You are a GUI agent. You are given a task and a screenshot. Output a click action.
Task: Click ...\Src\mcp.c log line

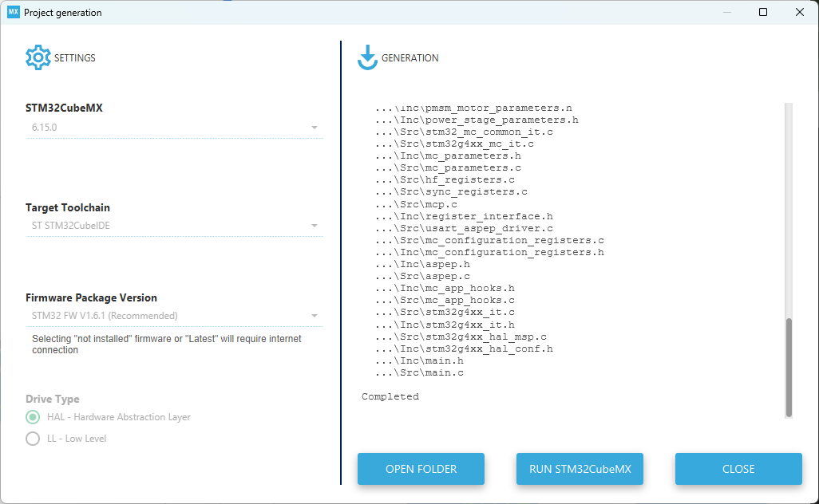417,204
